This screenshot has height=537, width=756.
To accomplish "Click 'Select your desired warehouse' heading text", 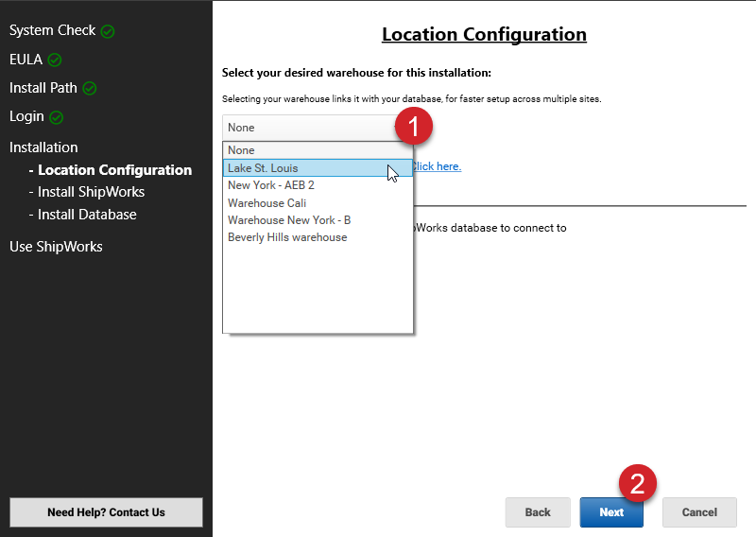I will point(356,73).
